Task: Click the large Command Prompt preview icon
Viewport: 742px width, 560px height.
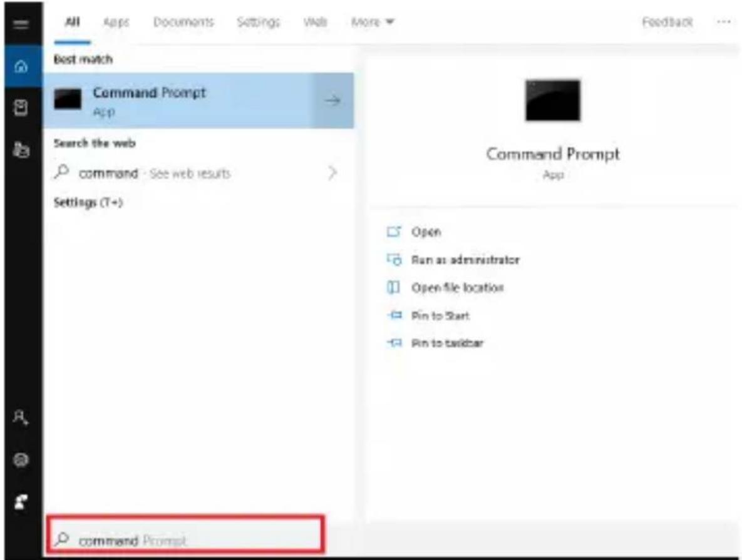Action: point(553,100)
